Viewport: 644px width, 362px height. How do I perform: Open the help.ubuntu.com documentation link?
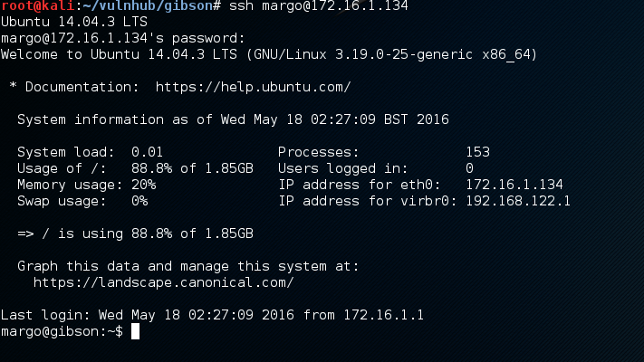click(x=253, y=87)
